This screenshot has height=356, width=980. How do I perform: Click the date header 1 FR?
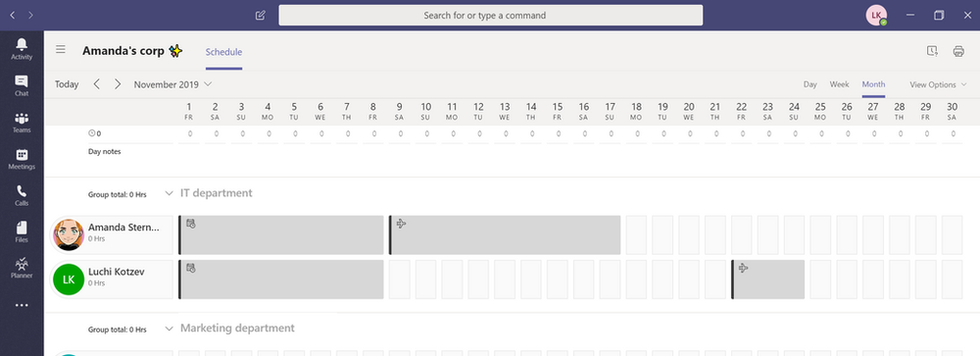pyautogui.click(x=189, y=112)
